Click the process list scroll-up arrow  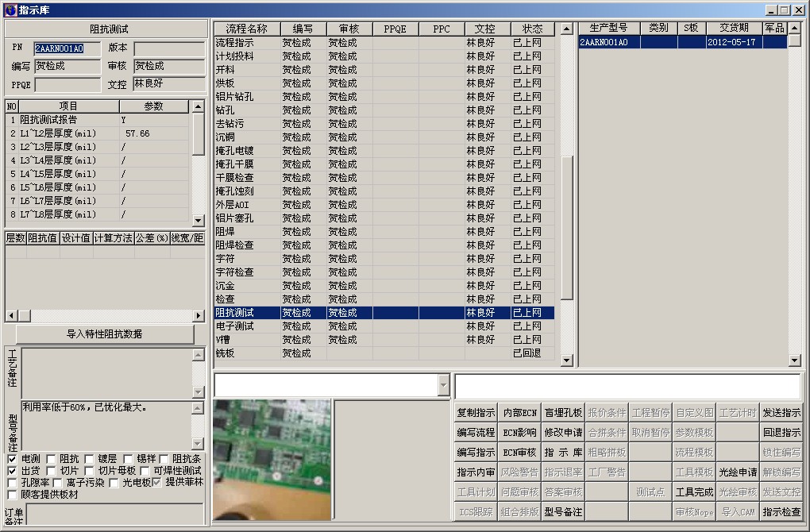(567, 29)
